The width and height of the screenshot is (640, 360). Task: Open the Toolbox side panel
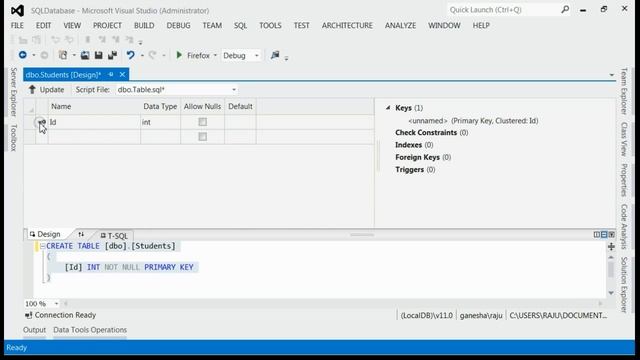[13, 138]
